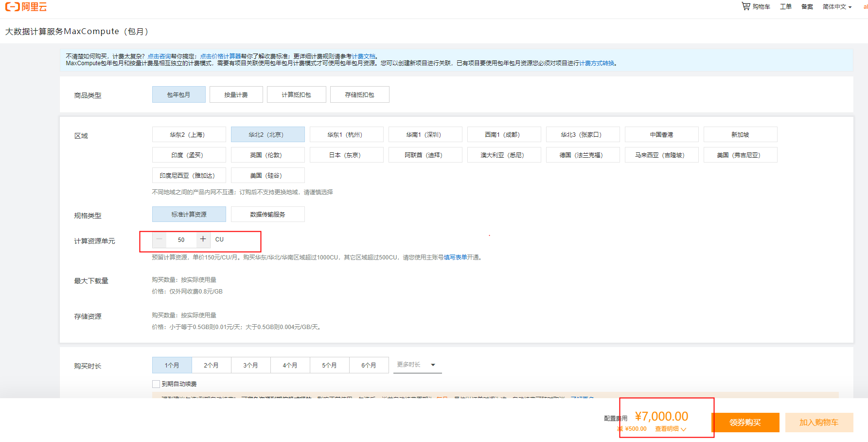Select 2个月 purchase duration
Image resolution: width=868 pixels, height=442 pixels.
click(x=212, y=365)
